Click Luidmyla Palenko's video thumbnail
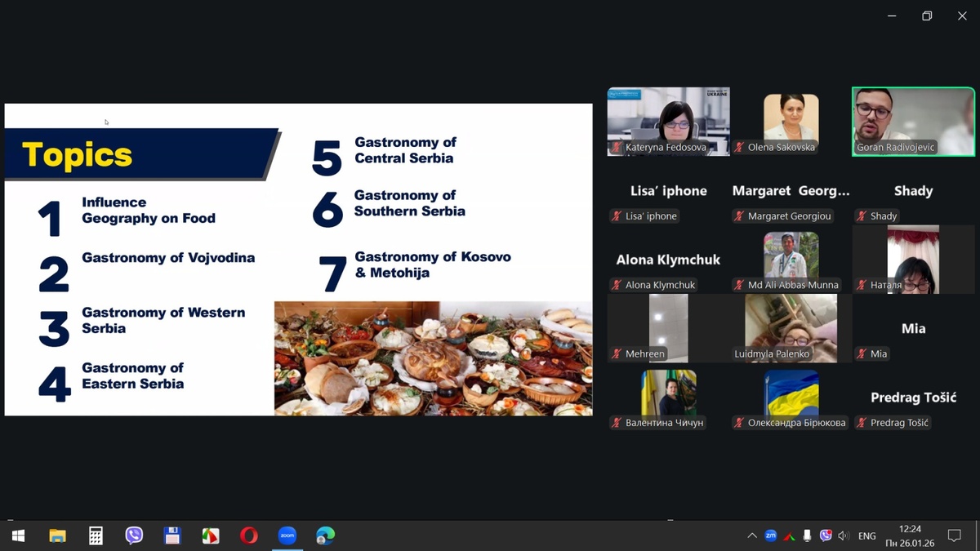980x551 pixels. 791,327
